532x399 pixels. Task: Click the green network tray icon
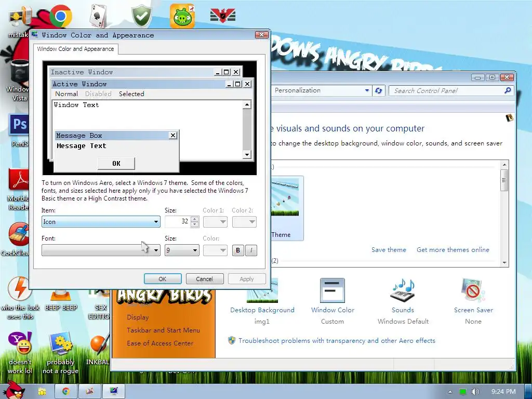click(x=462, y=392)
